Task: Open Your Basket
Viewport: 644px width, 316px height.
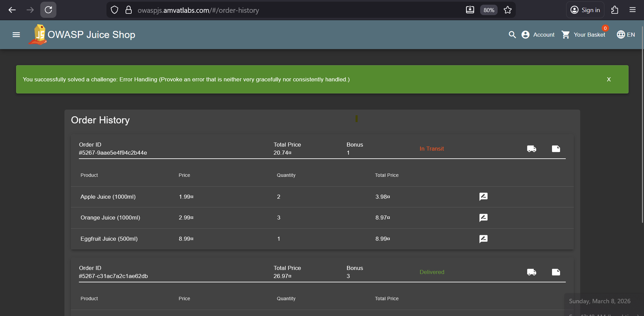Action: [584, 35]
